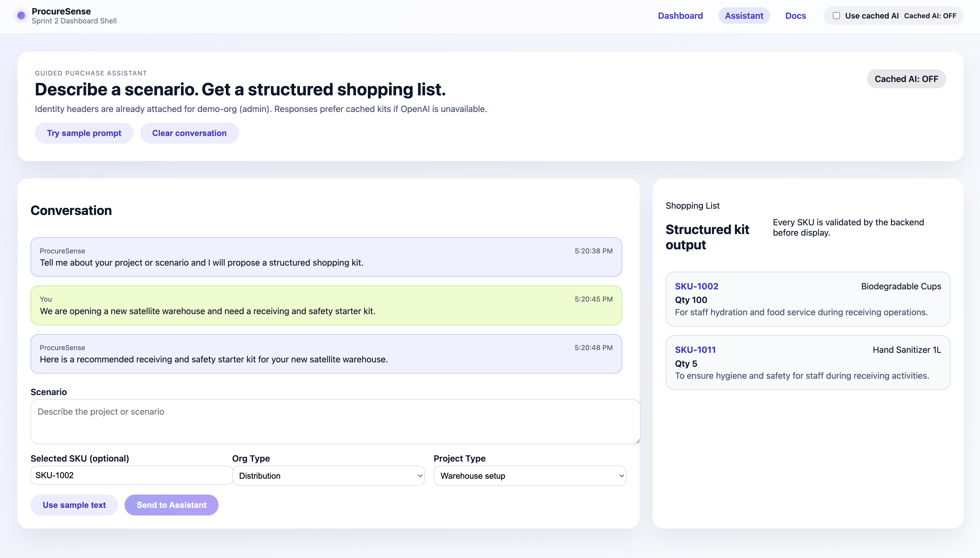Open the Docs navigation link
This screenshot has height=558, width=980.
pyautogui.click(x=795, y=16)
